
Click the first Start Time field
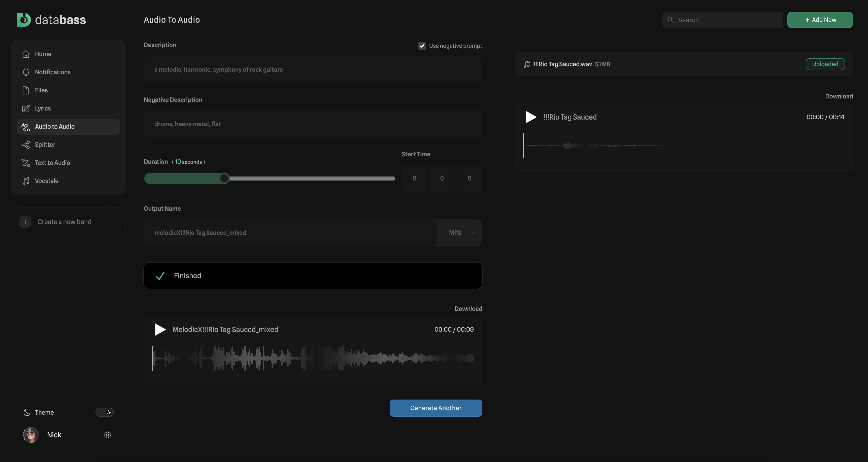(414, 179)
